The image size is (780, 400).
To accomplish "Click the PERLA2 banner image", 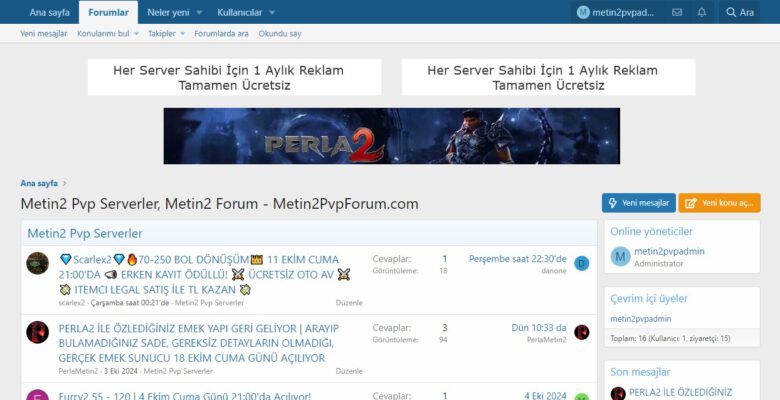I will [x=391, y=136].
